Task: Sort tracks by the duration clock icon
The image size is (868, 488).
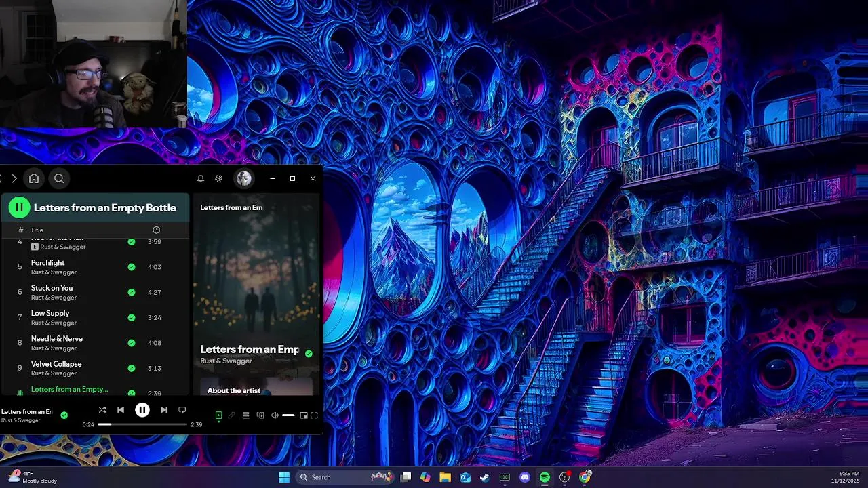Action: 156,230
